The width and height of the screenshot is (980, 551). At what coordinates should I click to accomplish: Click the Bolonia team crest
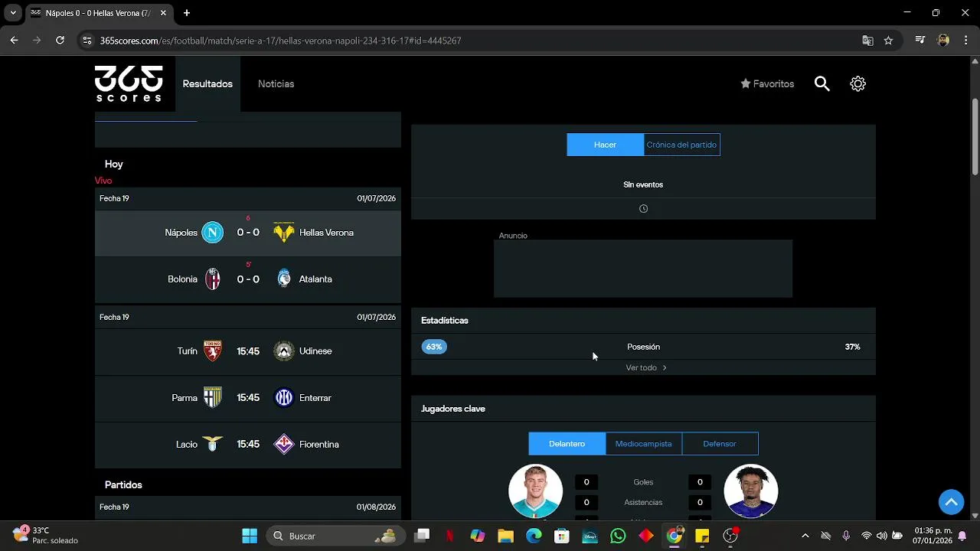coord(212,279)
